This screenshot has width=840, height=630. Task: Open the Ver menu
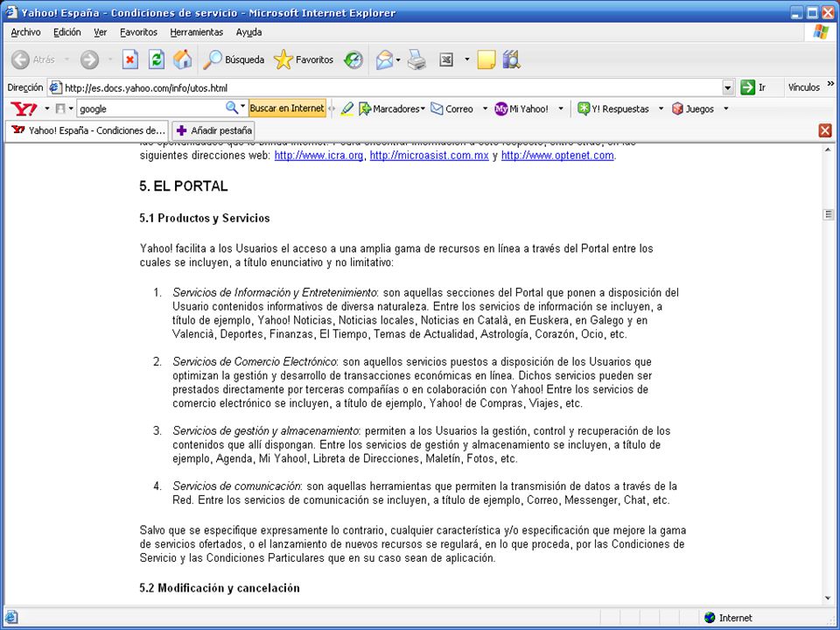pyautogui.click(x=100, y=32)
